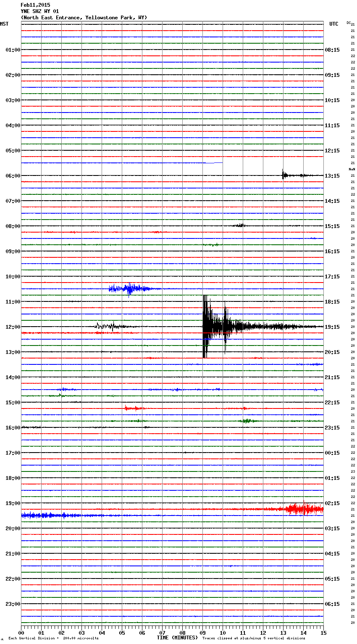Screen dimensions: 357x644
Task: Select the 15:00 MST time label
Action: coord(13,403)
